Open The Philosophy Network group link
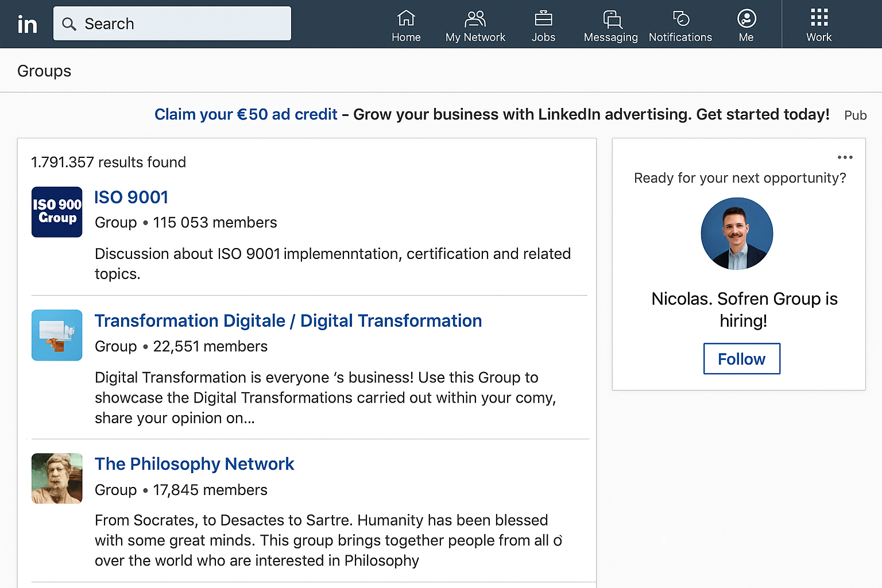Screen dimensions: 882x588 coord(194,463)
